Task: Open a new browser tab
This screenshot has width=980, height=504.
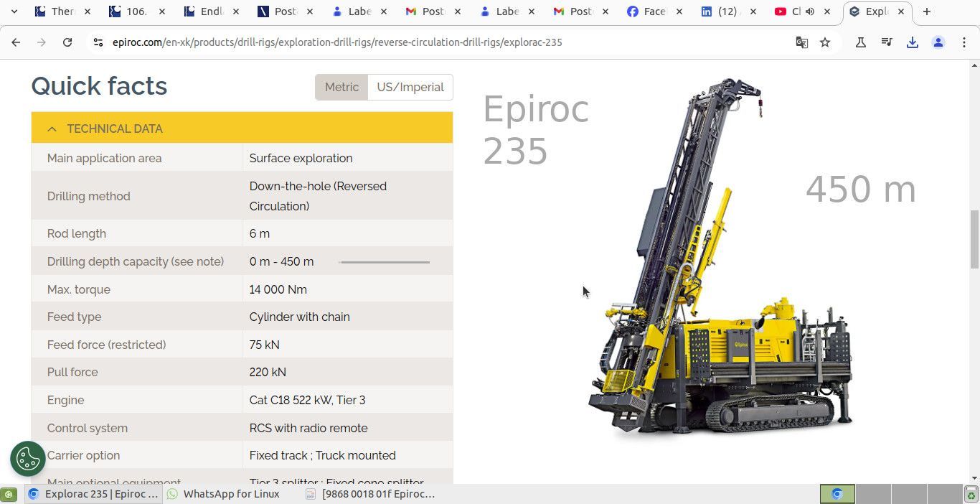Action: (x=927, y=11)
